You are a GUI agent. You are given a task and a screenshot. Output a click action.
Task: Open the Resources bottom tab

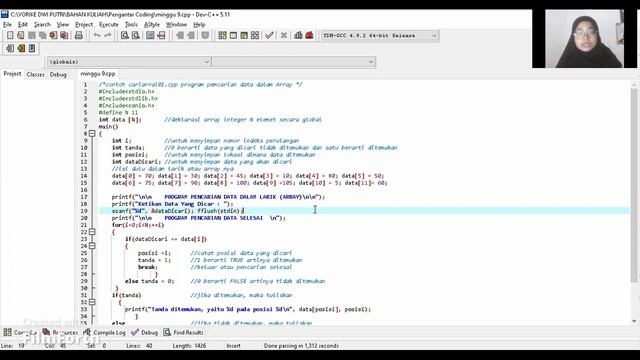point(60,333)
